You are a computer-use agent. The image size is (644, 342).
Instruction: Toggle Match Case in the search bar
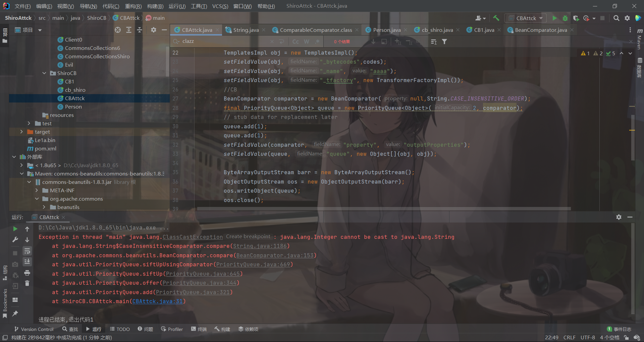click(x=295, y=42)
